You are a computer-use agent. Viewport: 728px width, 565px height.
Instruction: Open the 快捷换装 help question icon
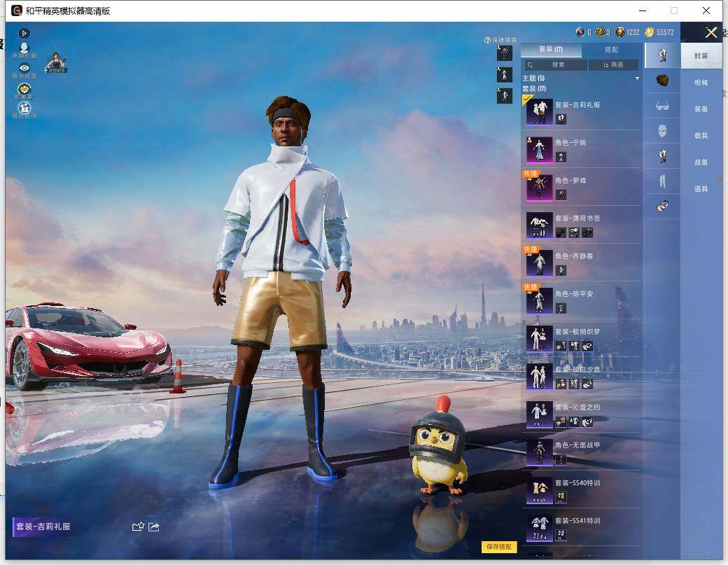coord(487,41)
